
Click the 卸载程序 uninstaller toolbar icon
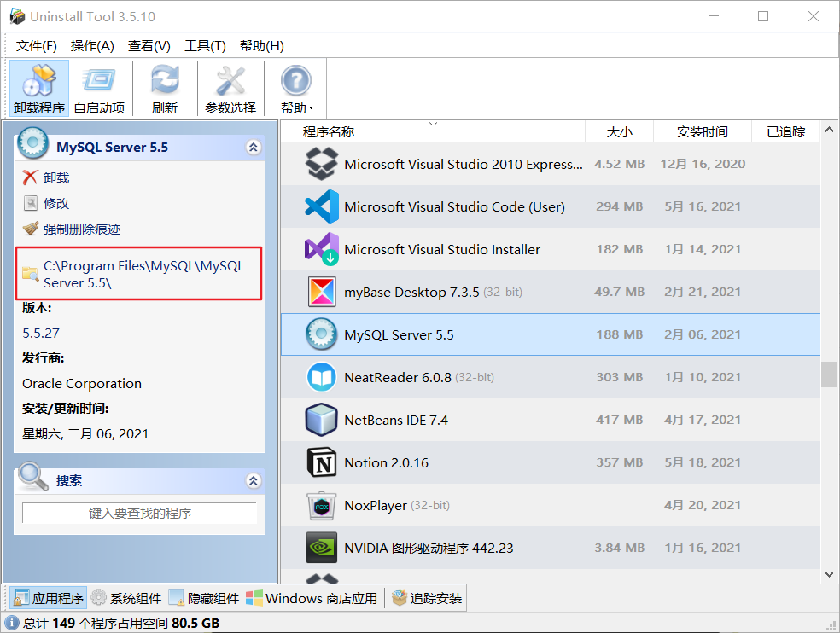click(x=39, y=89)
